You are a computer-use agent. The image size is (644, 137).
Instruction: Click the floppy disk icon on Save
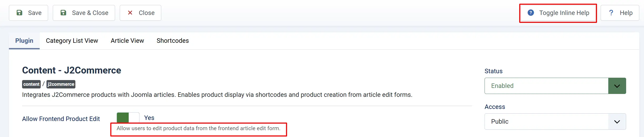pos(19,13)
